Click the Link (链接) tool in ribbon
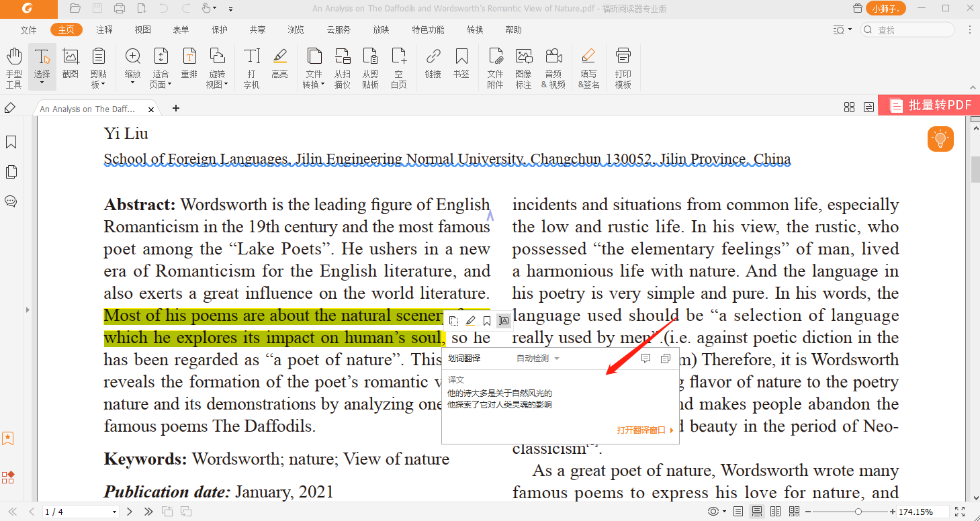 [433, 63]
